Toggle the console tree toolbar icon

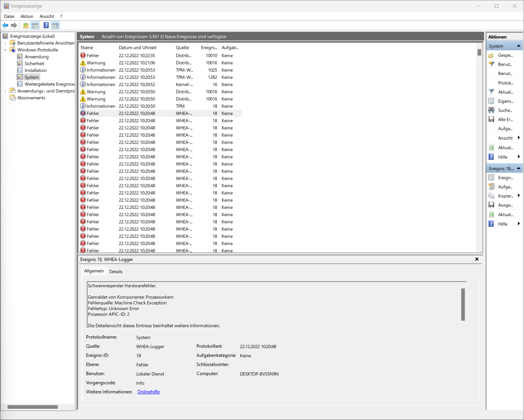click(x=35, y=26)
